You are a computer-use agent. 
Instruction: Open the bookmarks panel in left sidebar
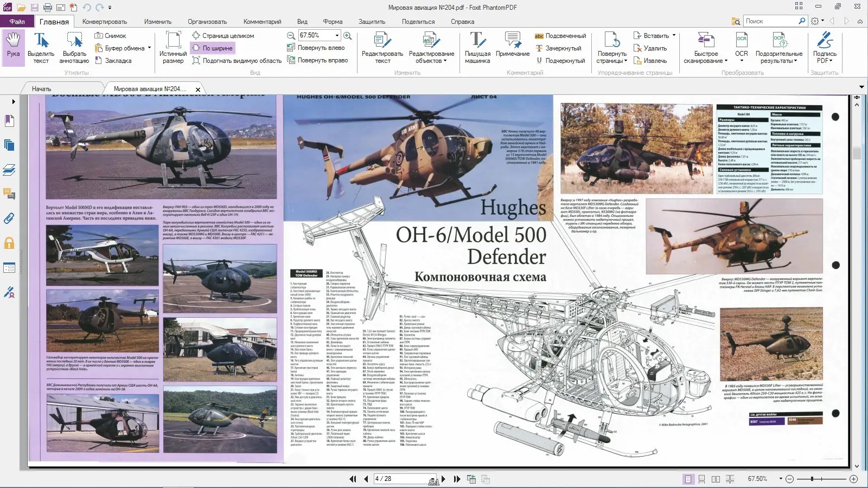(9, 120)
